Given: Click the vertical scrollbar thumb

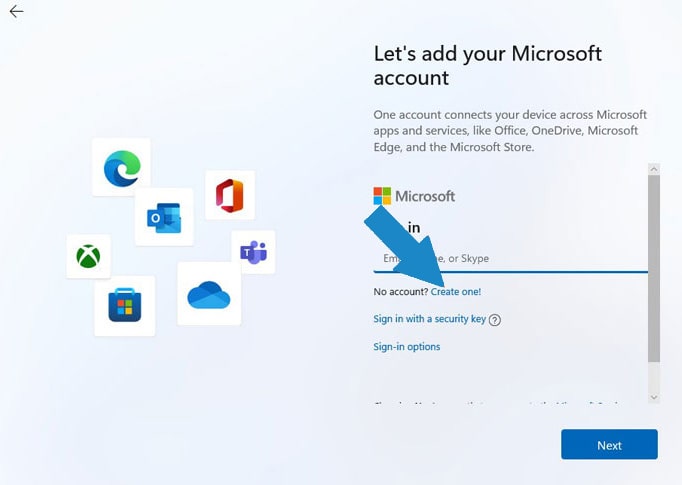Looking at the screenshot, I should coord(654,270).
